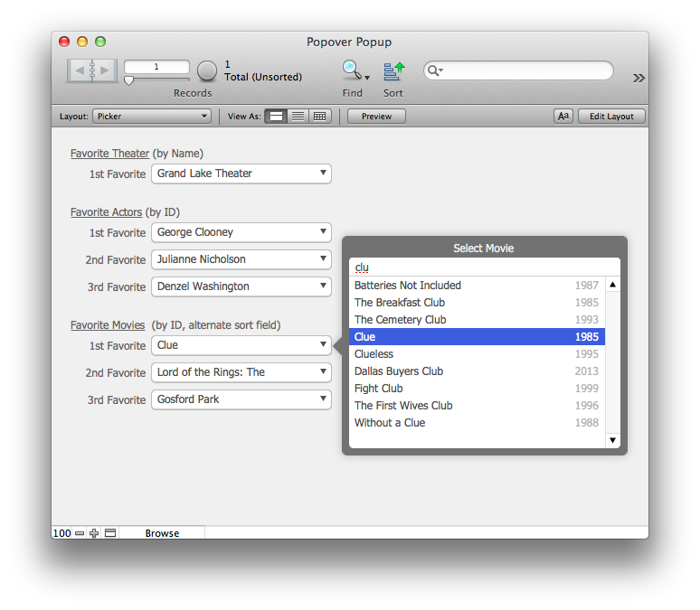Toggle the status toolbar icon at bottom
700x610 pixels.
pos(110,533)
